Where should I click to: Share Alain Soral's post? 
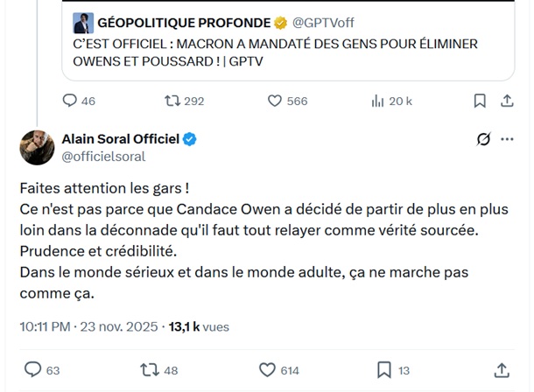[502, 369]
